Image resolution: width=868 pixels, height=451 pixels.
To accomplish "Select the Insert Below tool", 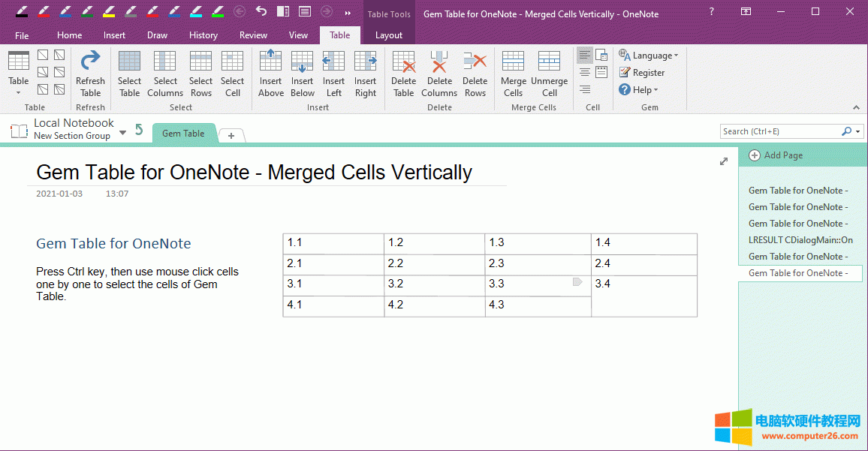I will 302,73.
